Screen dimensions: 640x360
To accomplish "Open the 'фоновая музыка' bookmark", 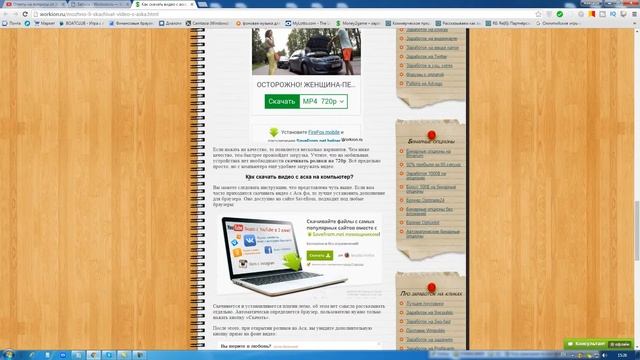I will pos(258,23).
